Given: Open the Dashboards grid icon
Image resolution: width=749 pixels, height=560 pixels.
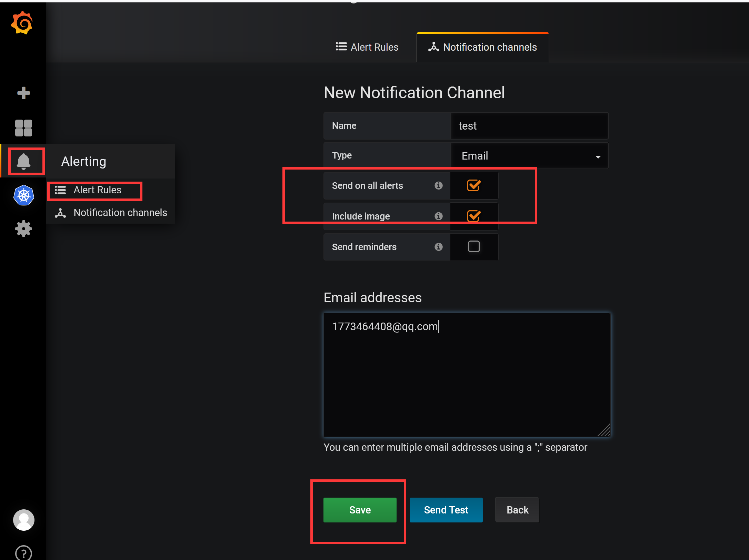Looking at the screenshot, I should [x=23, y=128].
